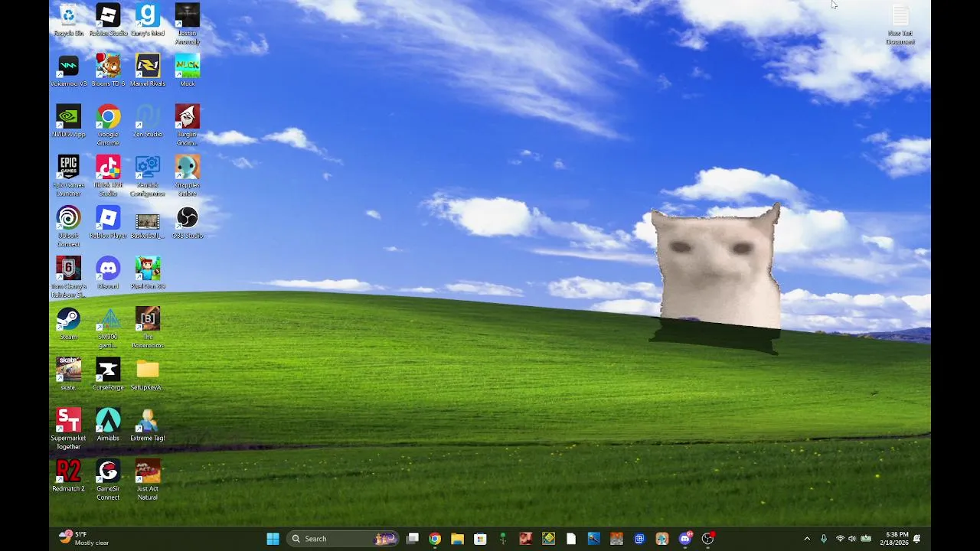Select the Burglin Gnomes desktop shortcut
Image resolution: width=980 pixels, height=551 pixels.
[188, 126]
